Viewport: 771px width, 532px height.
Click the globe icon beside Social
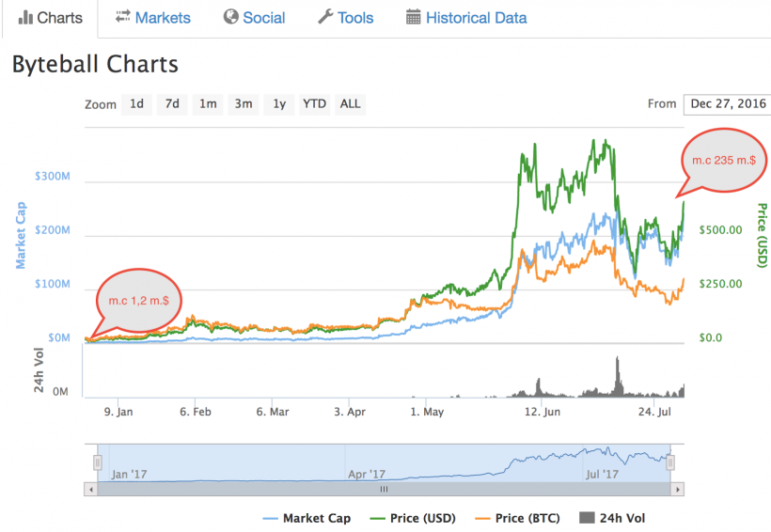tap(231, 17)
